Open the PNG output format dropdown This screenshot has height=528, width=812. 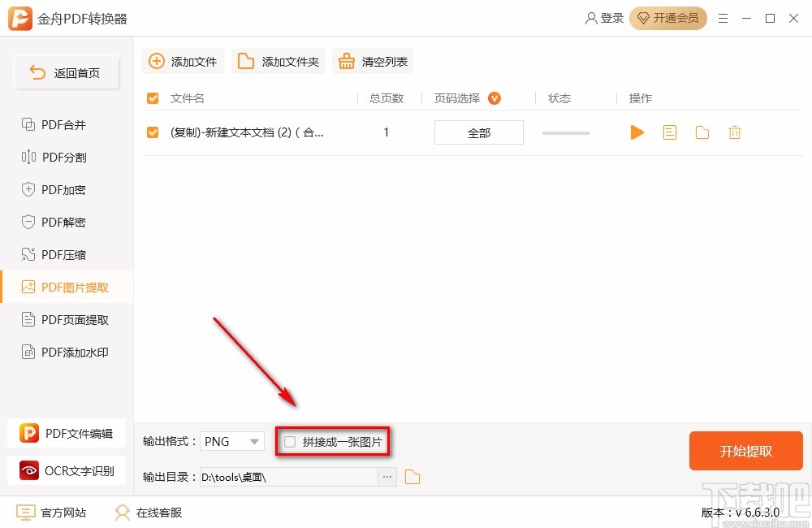click(231, 440)
